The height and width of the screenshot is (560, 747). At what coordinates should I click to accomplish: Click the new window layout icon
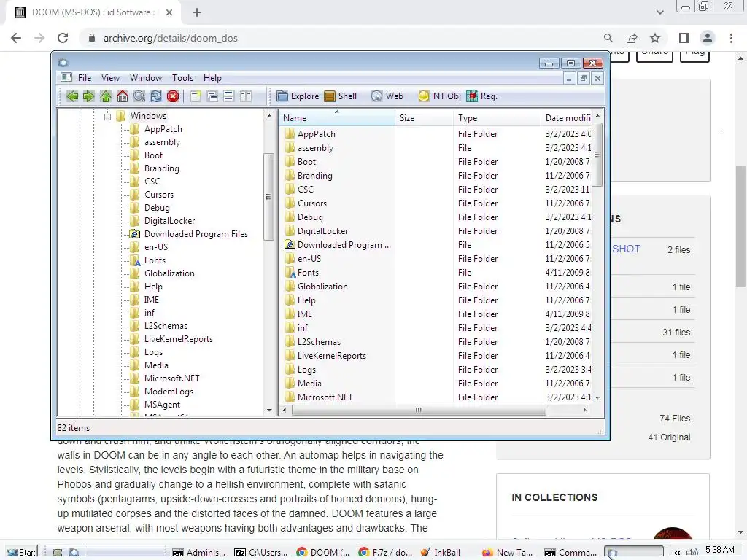tap(196, 96)
